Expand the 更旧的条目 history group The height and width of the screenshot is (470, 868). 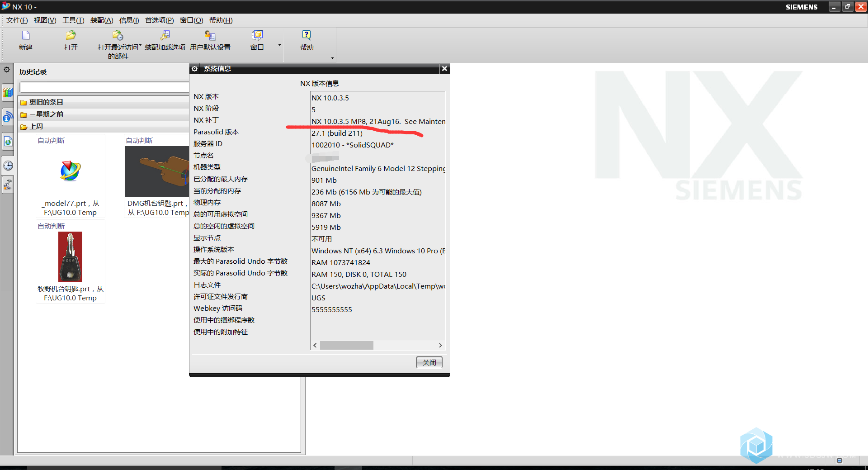point(103,102)
